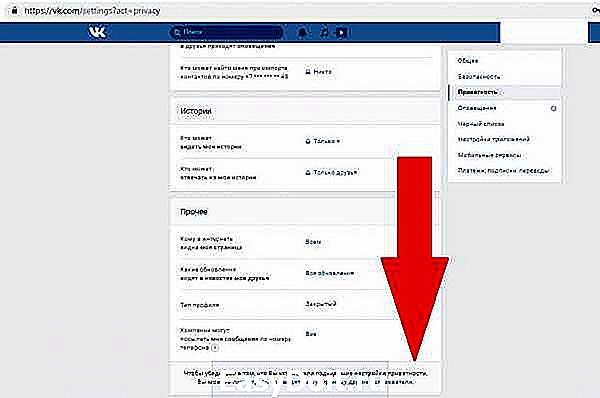Open Мобильные сервисы section
Screen dimensions: 600x398
[x=490, y=155]
